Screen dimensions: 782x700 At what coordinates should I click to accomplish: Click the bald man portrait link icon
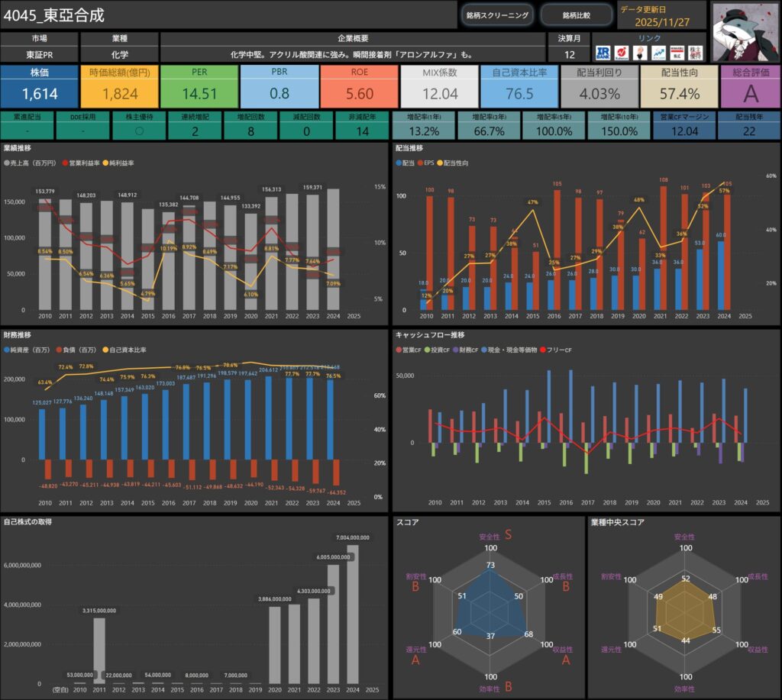(640, 53)
